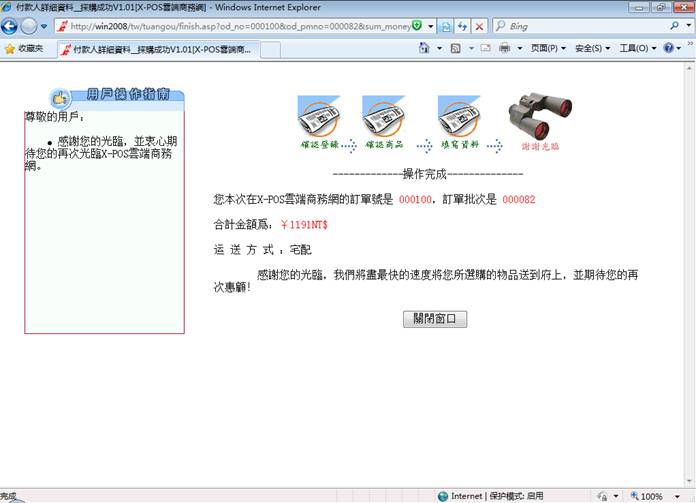
Task: Open the Home page icon in toolbar
Action: pos(425,48)
